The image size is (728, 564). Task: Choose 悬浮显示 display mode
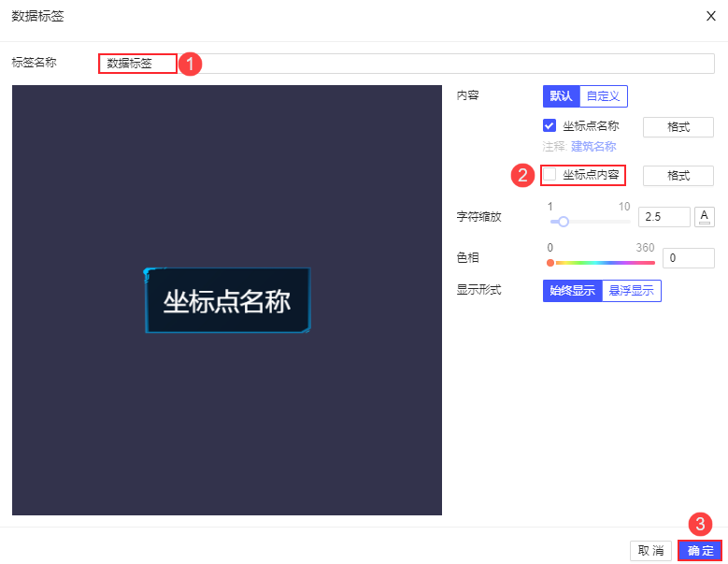click(x=632, y=291)
